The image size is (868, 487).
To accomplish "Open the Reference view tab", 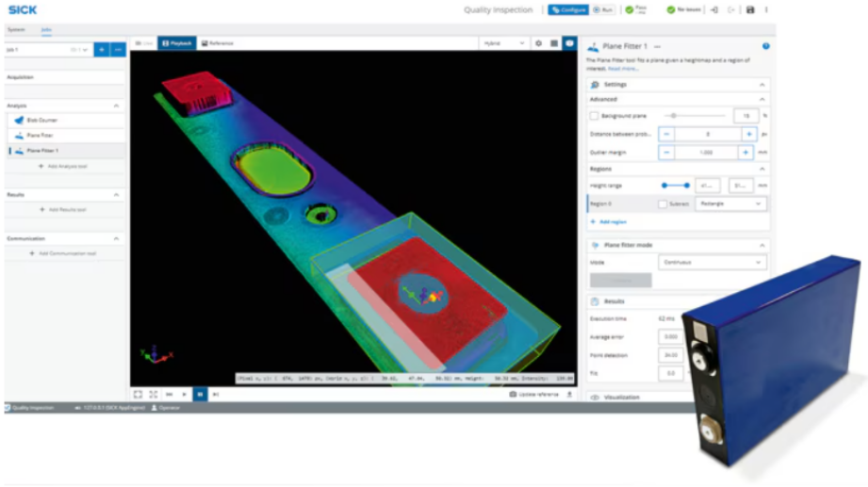I will (x=217, y=43).
